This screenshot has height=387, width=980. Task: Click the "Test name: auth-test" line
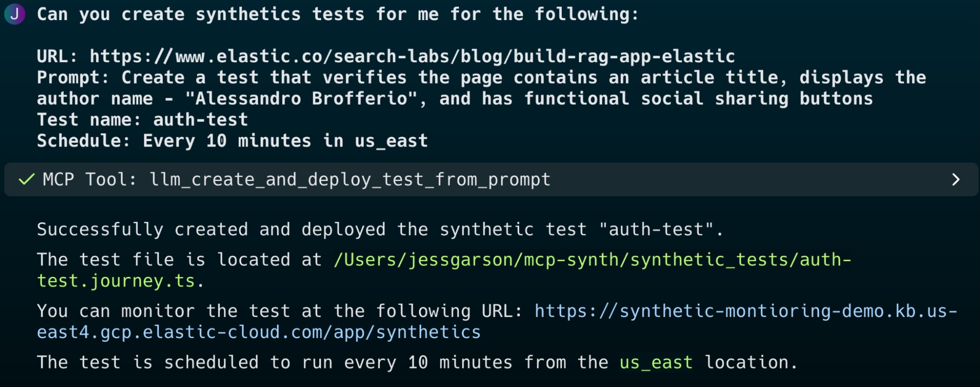[x=142, y=120]
